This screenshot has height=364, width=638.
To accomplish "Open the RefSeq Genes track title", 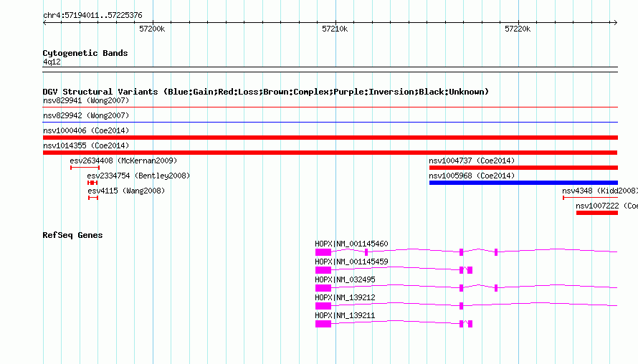I will [x=72, y=235].
